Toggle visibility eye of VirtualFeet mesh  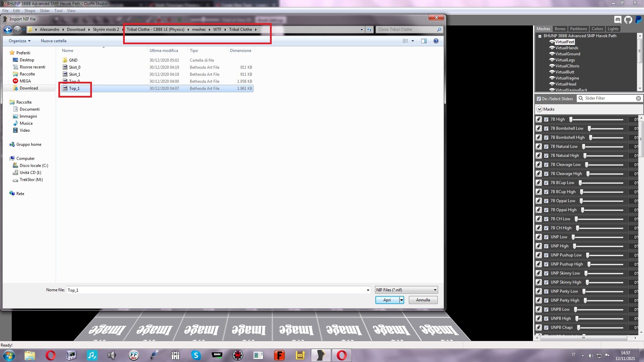(x=552, y=42)
